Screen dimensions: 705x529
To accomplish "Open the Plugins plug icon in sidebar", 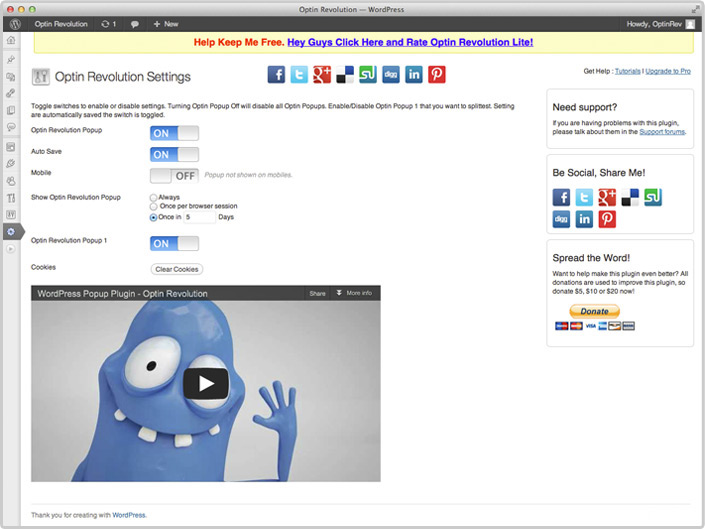I will (x=11, y=164).
